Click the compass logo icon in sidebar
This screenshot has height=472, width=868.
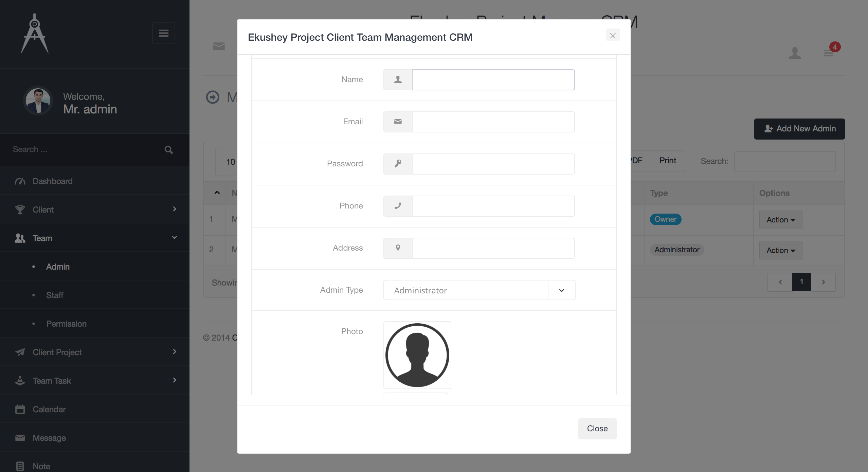click(x=35, y=34)
